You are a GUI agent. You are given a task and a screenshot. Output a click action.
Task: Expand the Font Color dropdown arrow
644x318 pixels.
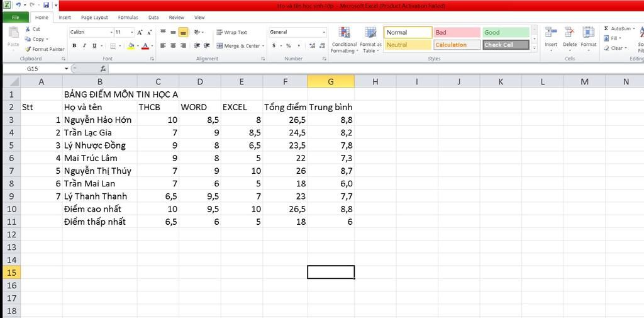tap(152, 46)
